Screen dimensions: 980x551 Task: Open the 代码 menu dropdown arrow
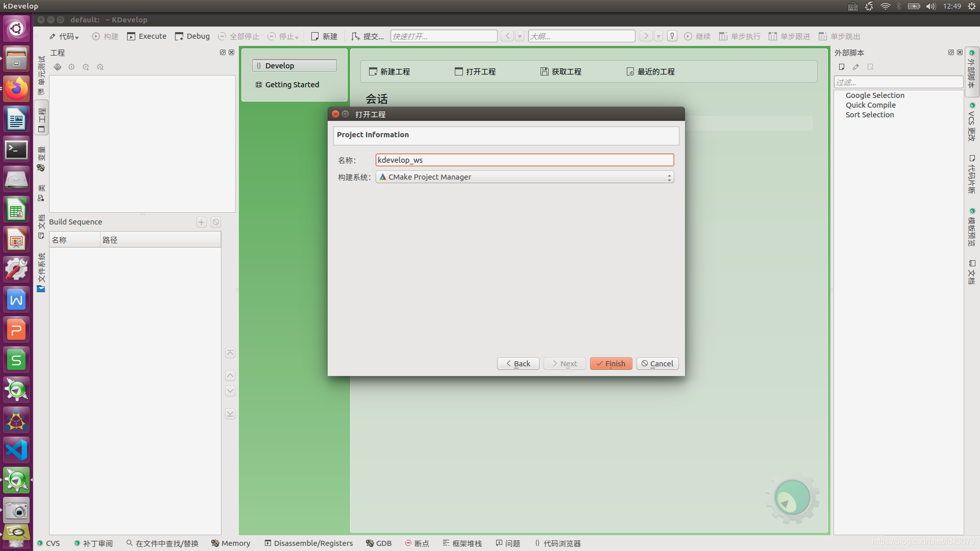[x=76, y=36]
